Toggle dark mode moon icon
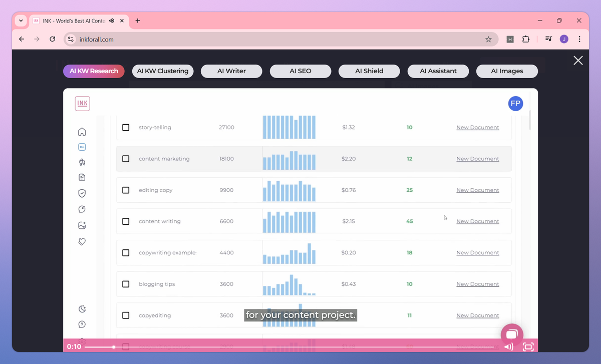Screen dimensions: 601x364 tap(82, 309)
